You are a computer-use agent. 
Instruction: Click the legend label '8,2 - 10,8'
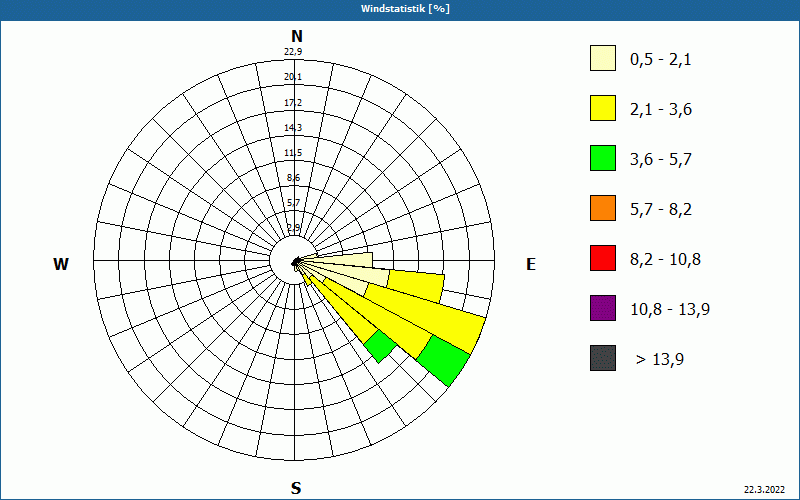665,260
